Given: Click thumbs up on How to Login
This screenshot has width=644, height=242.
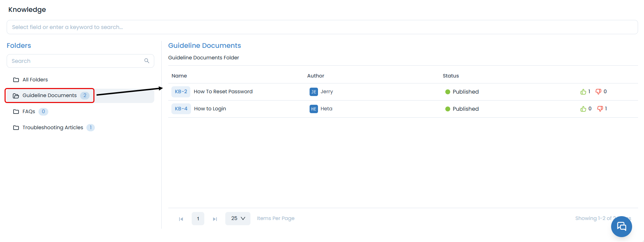Looking at the screenshot, I should pos(583,109).
